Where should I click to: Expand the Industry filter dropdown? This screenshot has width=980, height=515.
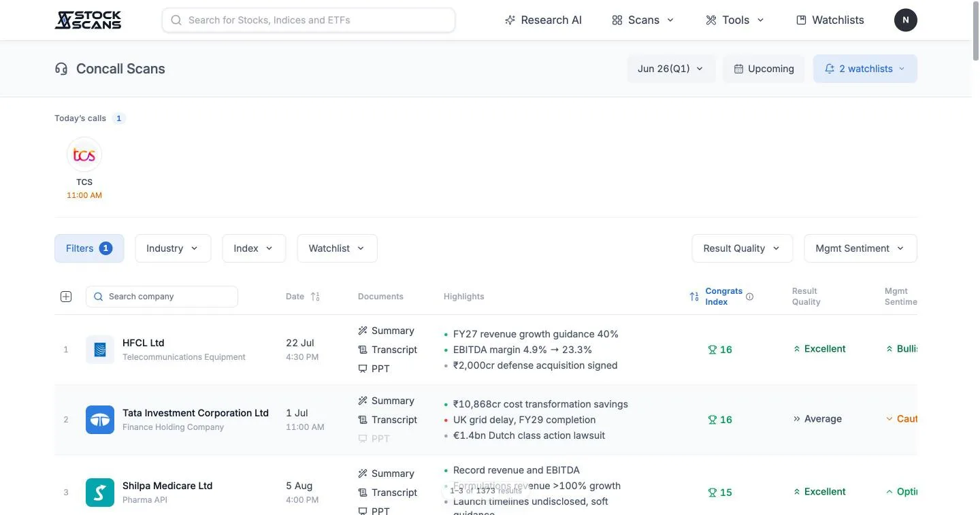[173, 248]
